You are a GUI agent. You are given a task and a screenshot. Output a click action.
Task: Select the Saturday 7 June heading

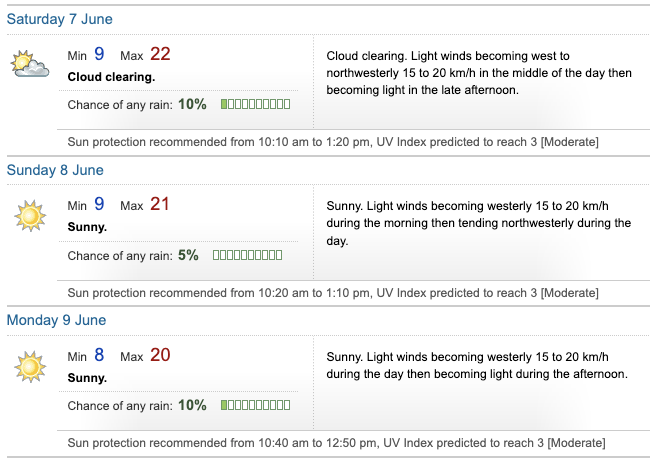point(60,20)
